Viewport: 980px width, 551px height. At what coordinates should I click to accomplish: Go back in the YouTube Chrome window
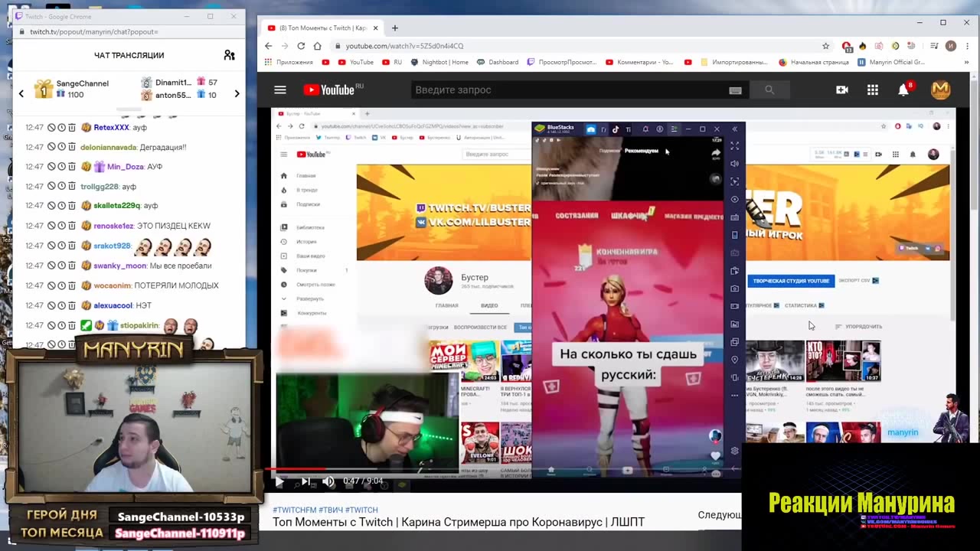tap(268, 46)
